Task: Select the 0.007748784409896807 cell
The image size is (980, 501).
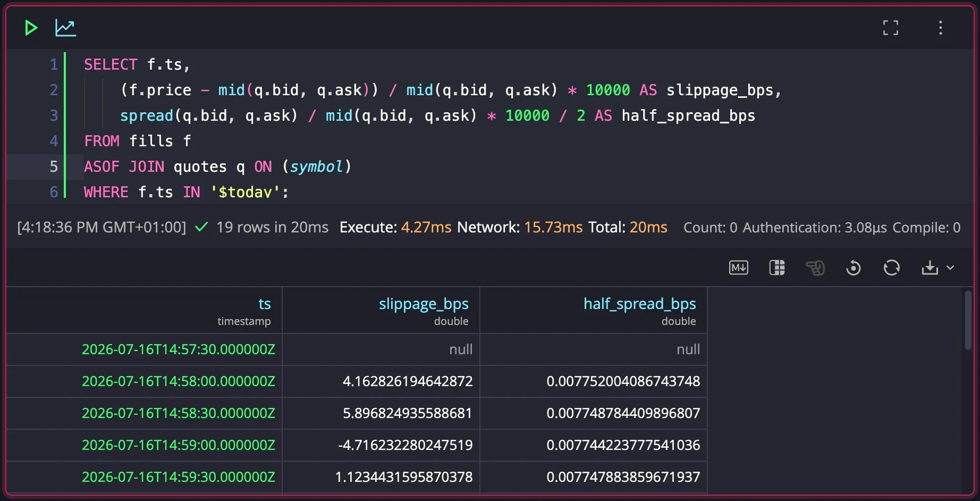Action: point(594,413)
